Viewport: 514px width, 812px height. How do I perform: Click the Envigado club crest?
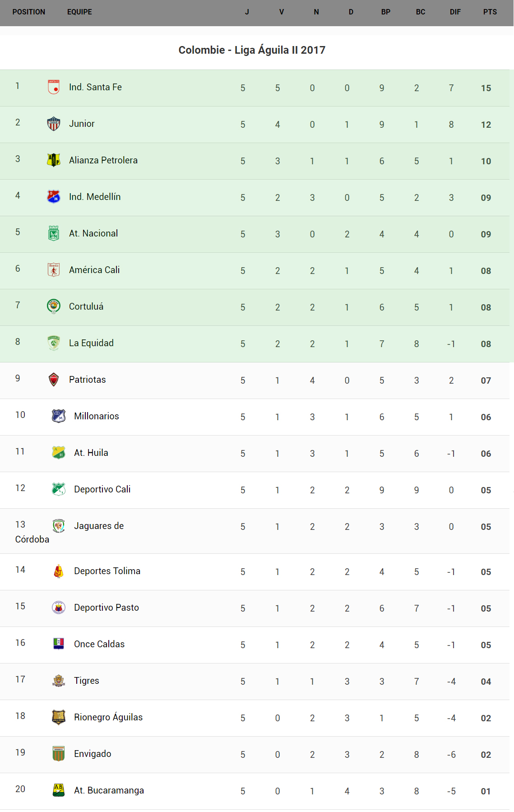click(59, 754)
